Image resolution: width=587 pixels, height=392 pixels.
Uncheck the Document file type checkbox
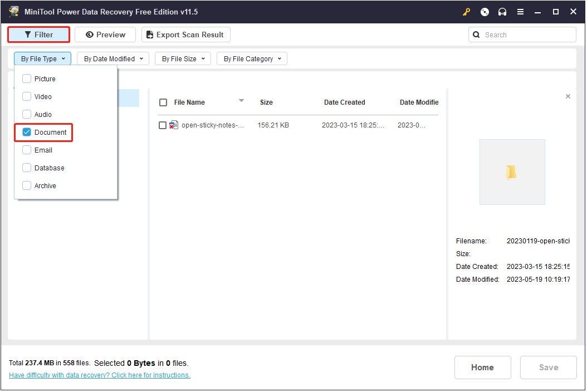point(27,133)
